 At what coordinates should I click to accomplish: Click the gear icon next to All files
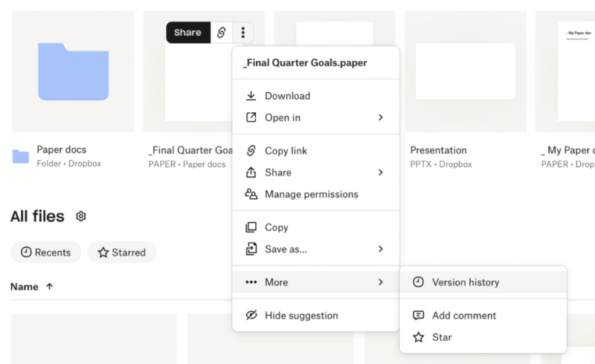click(81, 216)
